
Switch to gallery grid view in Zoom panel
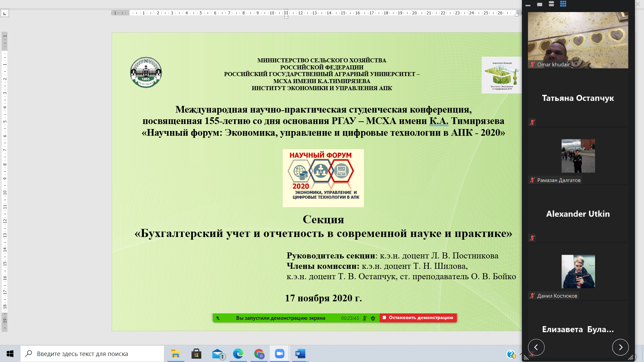563,4
